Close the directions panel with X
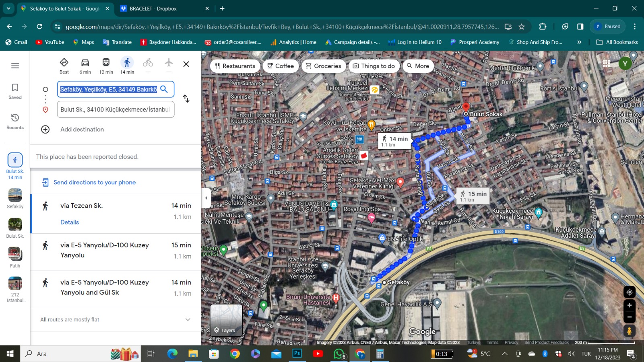Viewport: 644px width, 362px height. (186, 64)
